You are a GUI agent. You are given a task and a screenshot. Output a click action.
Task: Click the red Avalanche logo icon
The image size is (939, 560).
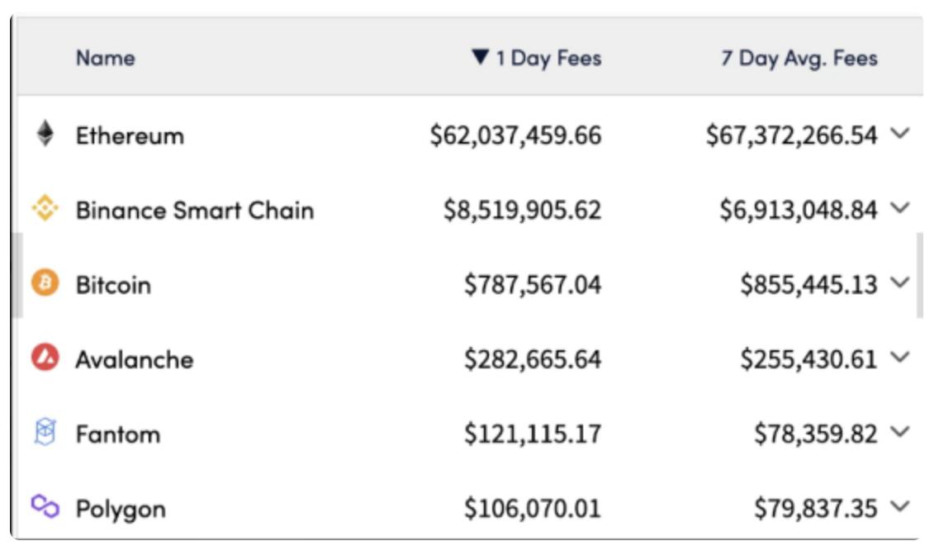pos(45,358)
